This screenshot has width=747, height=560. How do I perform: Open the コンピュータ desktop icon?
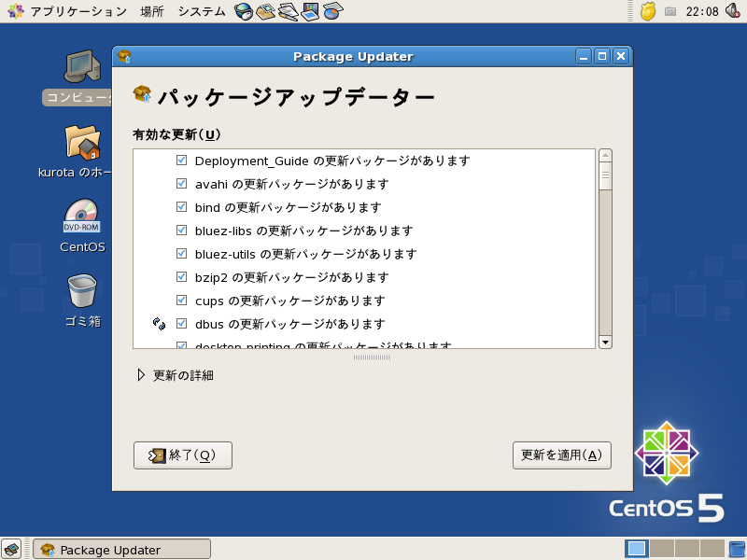pos(82,66)
